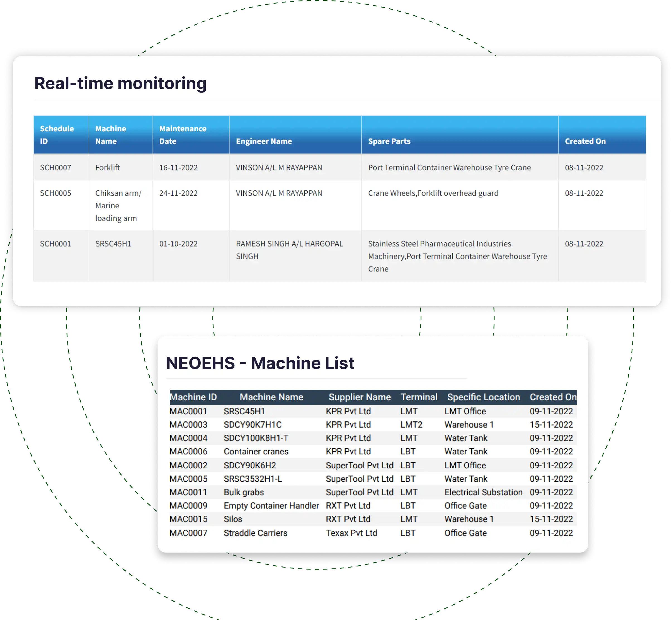Click the Terminal column header
Viewport: 672px width, 620px height.
pos(419,397)
